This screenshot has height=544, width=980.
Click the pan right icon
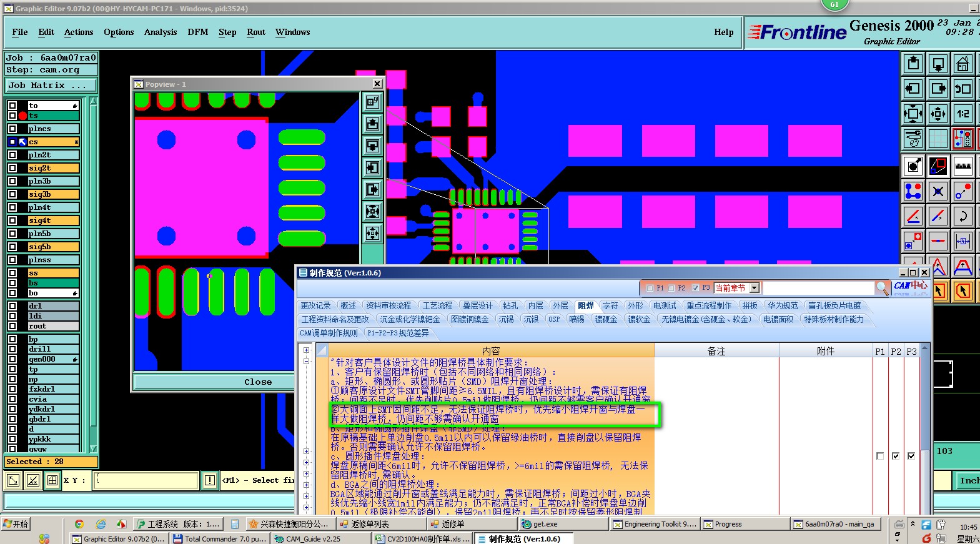point(938,89)
